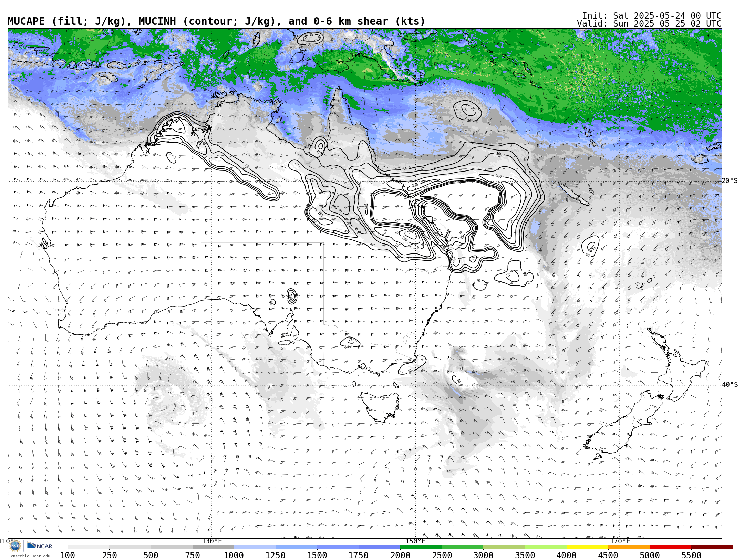Image resolution: width=744 pixels, height=560 pixels.
Task: Click the 2000 colorbar value
Action: tap(400, 555)
